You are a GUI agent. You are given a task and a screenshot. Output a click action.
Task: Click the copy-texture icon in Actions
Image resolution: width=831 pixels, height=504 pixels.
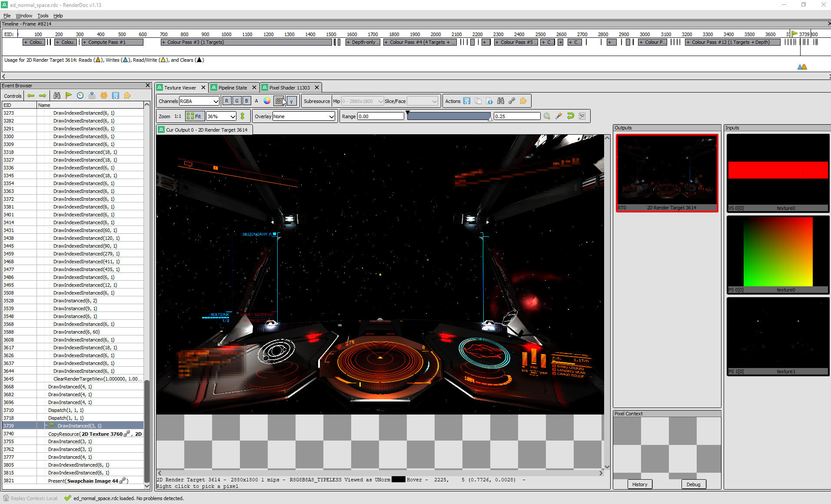(x=478, y=101)
